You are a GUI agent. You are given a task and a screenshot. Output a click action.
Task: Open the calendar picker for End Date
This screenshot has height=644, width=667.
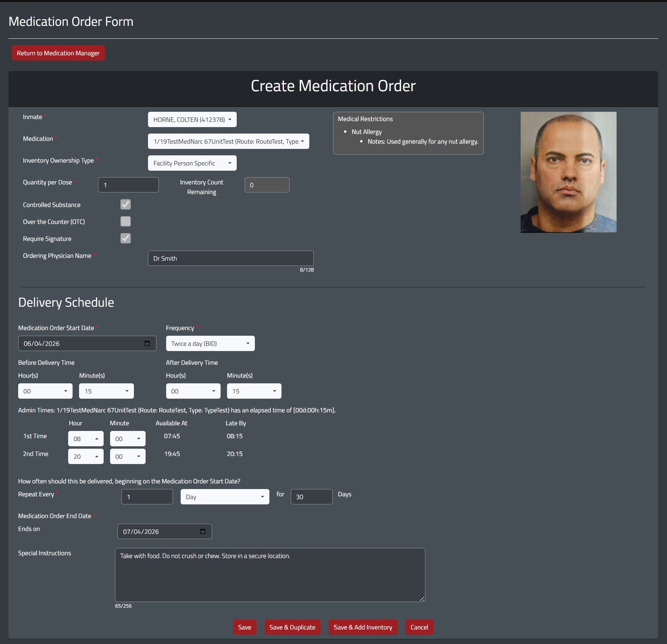203,531
